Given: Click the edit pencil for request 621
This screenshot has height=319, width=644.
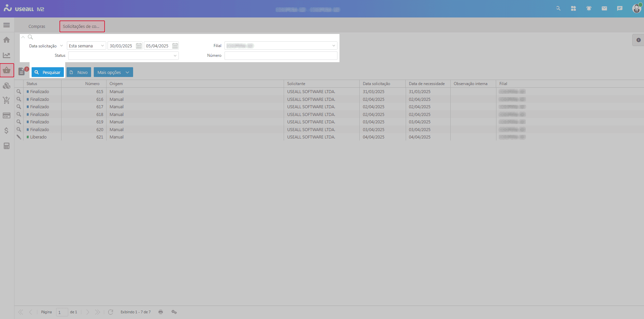Looking at the screenshot, I should pos(19,137).
